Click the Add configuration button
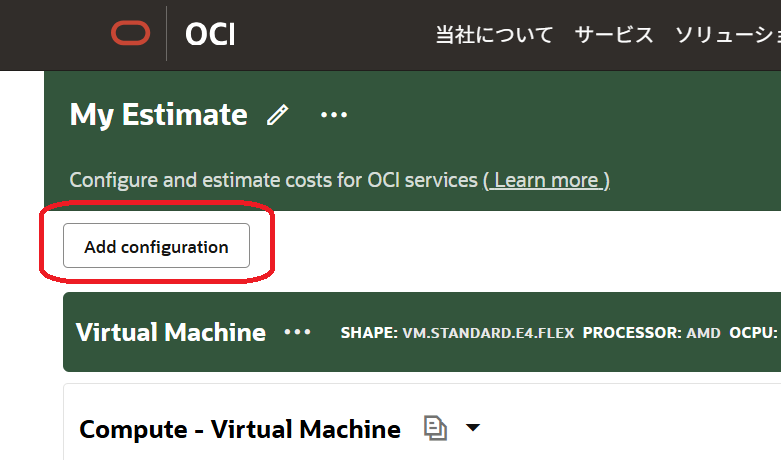Viewport: 781px width, 460px height. coord(156,245)
